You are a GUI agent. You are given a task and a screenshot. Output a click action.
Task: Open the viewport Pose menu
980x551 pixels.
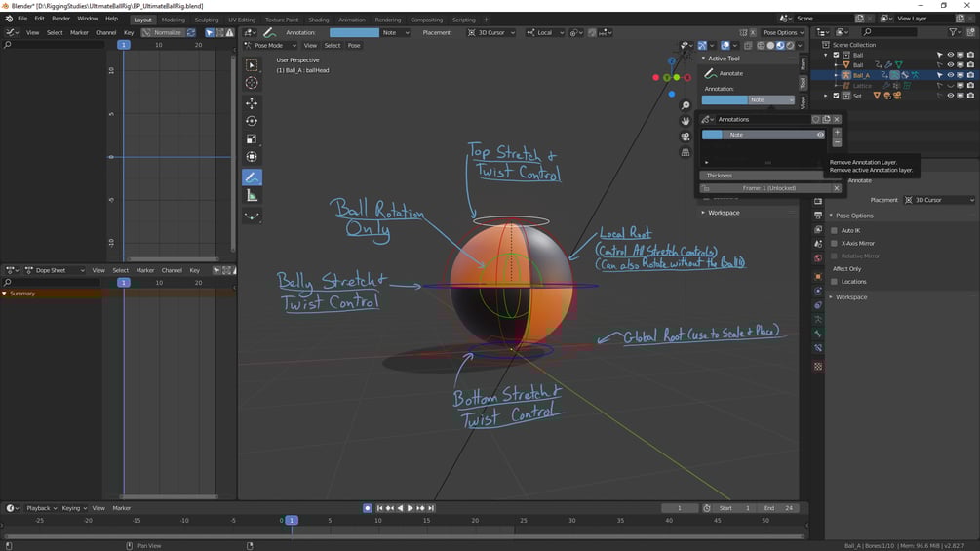point(354,45)
